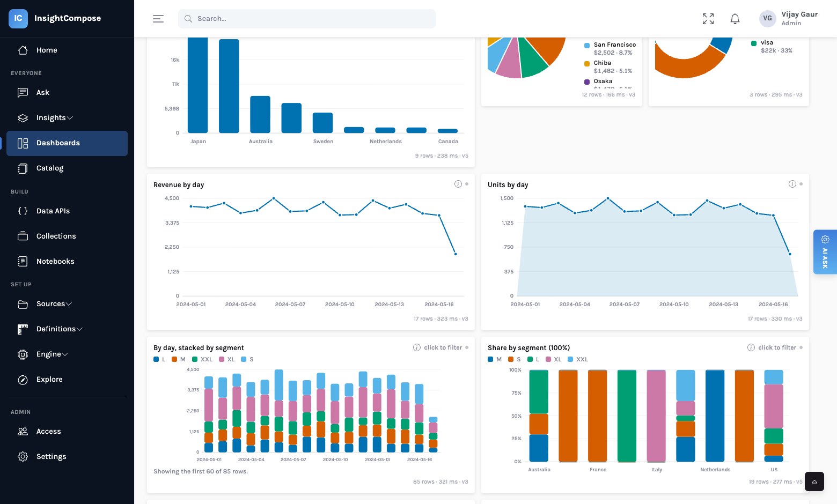Click the "Units by day" chart title
Viewport: 837px width, 504px height.
[x=508, y=185]
